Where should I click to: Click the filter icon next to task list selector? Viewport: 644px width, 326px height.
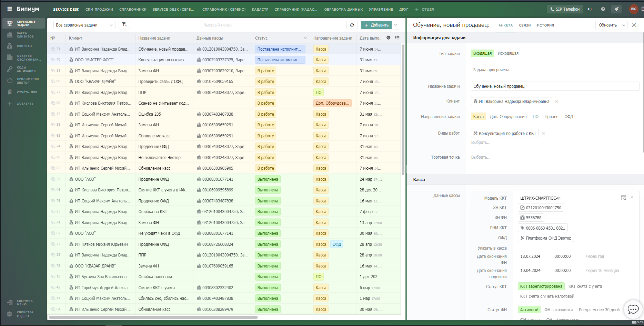click(124, 25)
